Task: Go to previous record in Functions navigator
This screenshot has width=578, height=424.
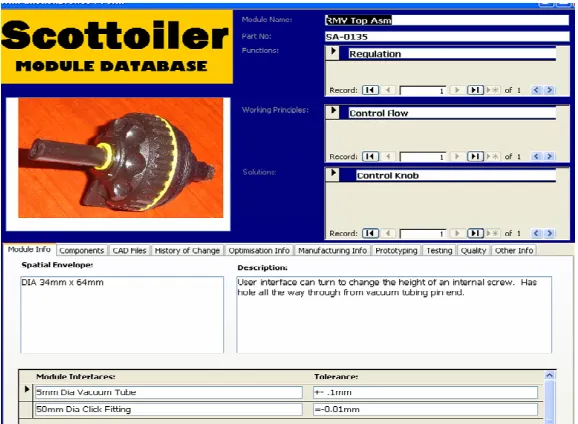Action: tap(388, 90)
